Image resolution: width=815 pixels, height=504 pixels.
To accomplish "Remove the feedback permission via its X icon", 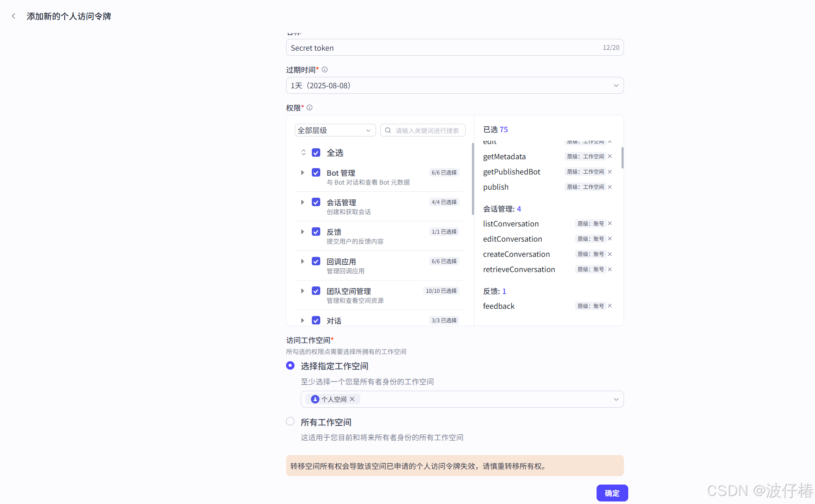I will coord(610,305).
